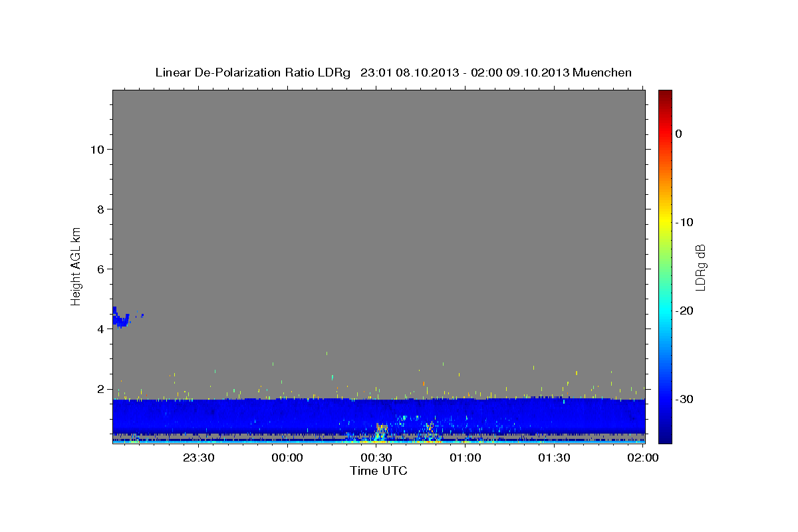Click the colorbar value -10
Image resolution: width=798 pixels, height=532 pixels.
pyautogui.click(x=685, y=222)
